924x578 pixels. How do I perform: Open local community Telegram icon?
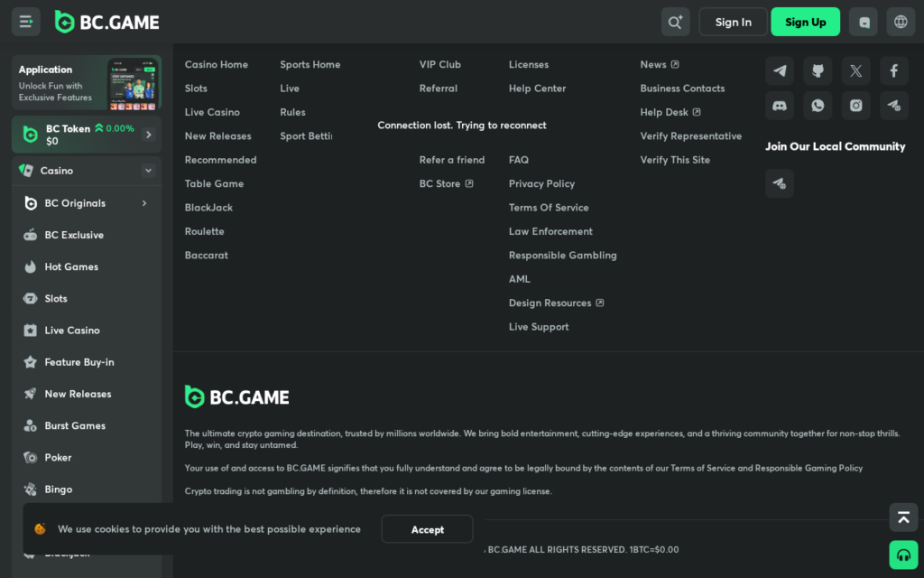780,182
